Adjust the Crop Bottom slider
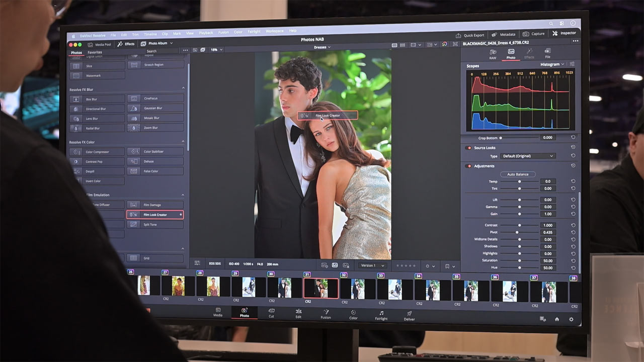644x362 pixels. coord(519,137)
